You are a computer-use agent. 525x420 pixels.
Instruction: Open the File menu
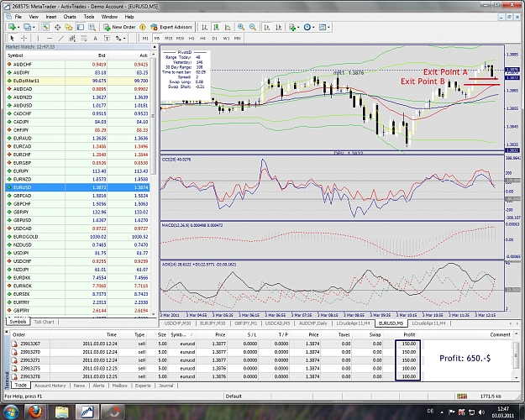18,17
